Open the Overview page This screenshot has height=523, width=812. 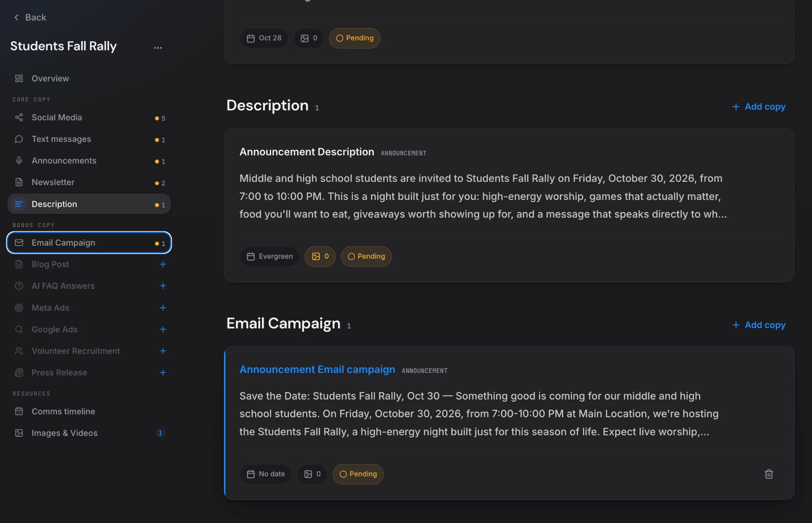point(89,79)
